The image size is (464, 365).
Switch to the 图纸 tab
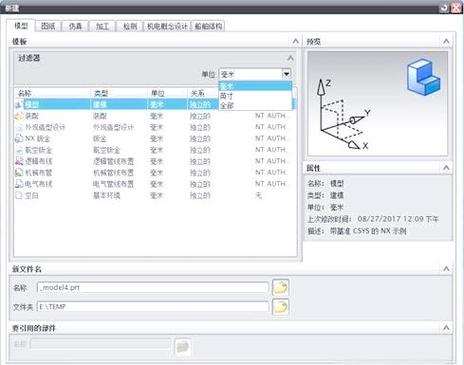click(48, 26)
